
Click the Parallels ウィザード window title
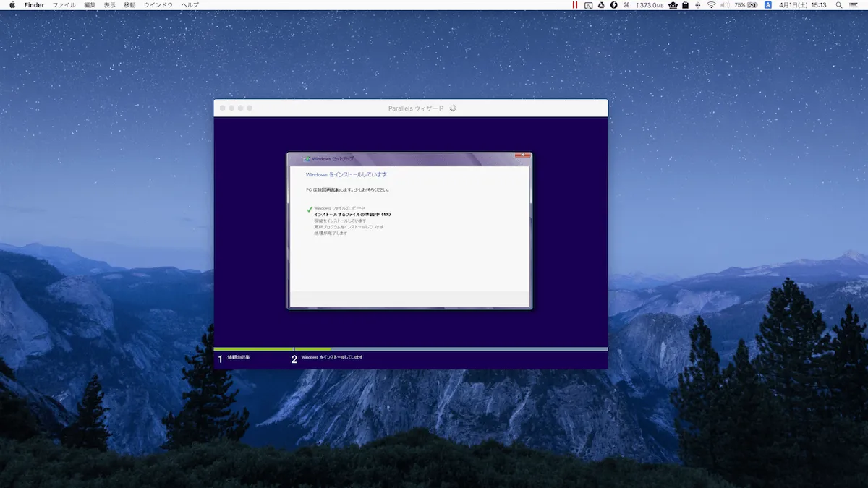[416, 108]
